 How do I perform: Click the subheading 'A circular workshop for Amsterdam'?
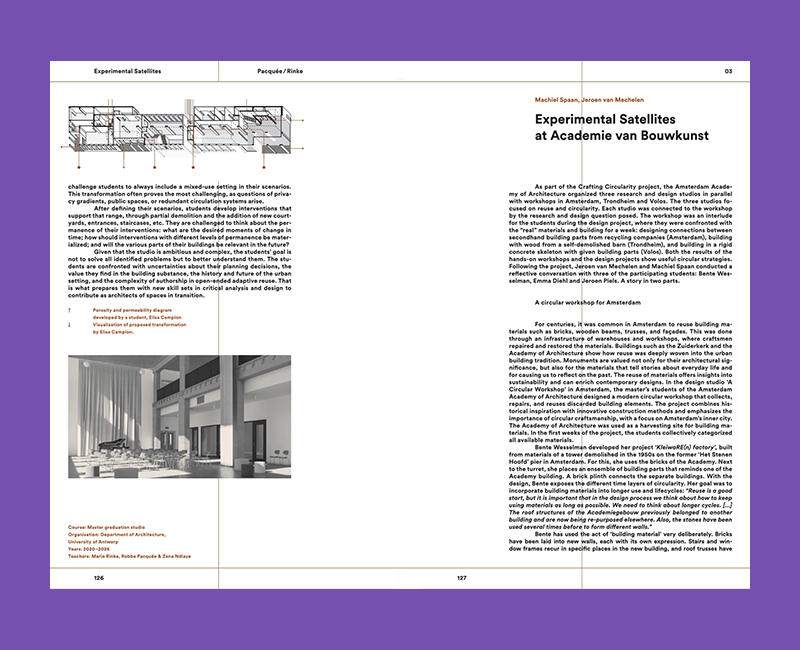click(x=588, y=303)
